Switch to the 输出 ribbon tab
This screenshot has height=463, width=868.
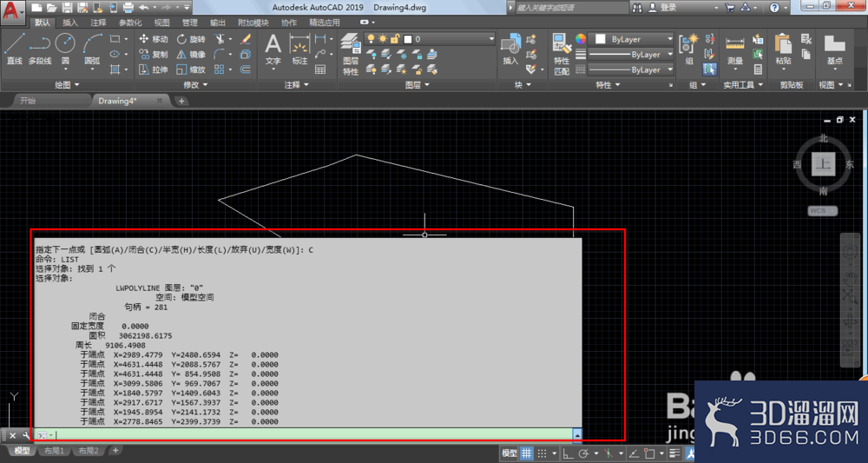click(x=218, y=23)
